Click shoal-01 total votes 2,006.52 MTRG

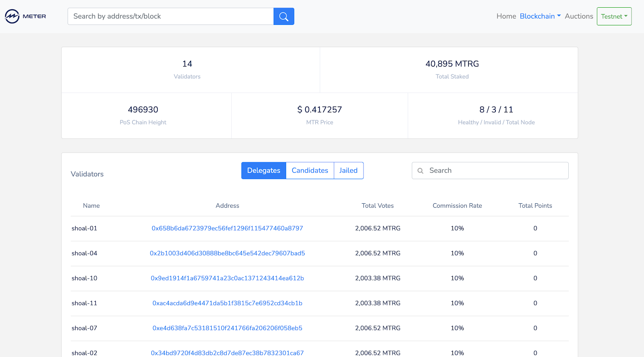pos(378,228)
